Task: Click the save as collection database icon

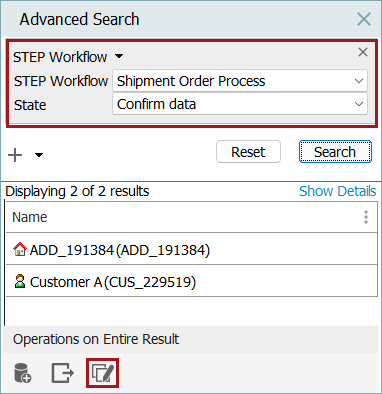Action: click(23, 373)
